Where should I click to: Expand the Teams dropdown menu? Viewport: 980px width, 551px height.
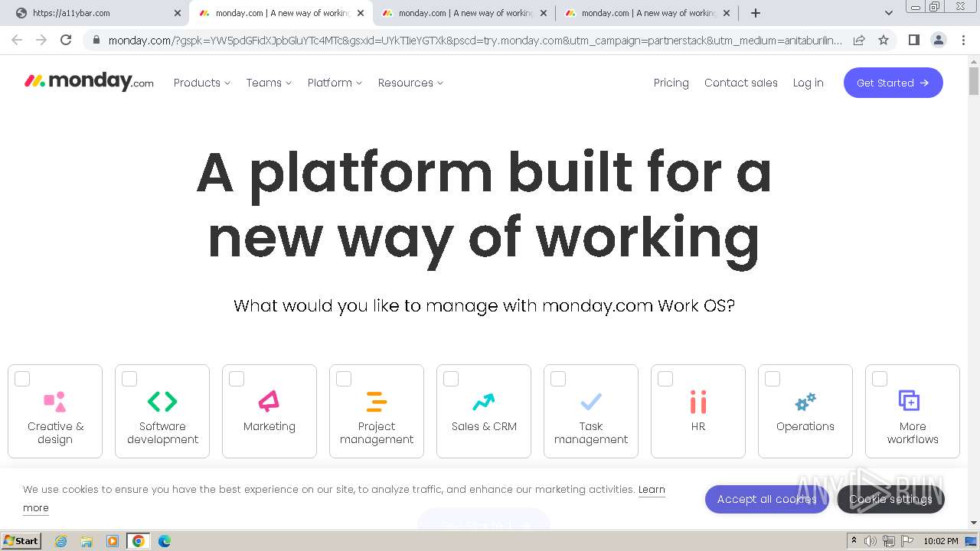click(269, 83)
